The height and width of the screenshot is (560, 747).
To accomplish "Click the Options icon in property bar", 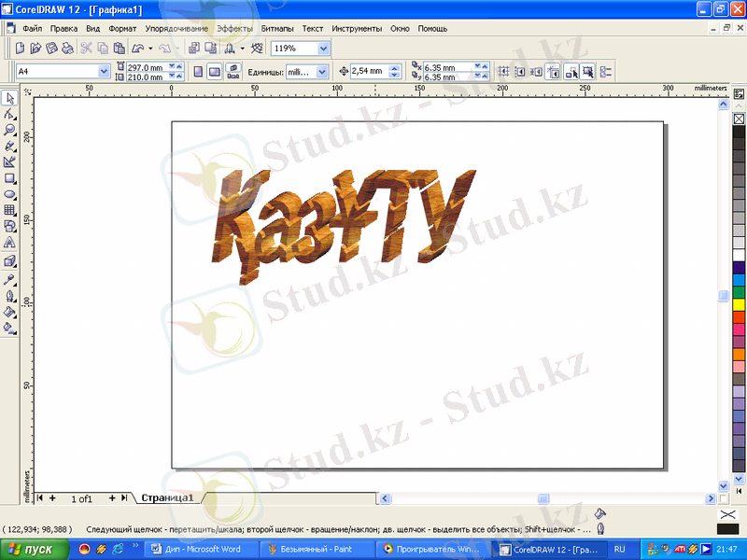I will 606,72.
